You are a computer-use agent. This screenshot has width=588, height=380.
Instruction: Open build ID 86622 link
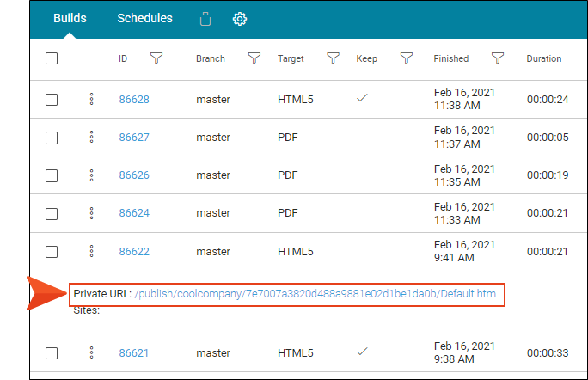click(134, 251)
